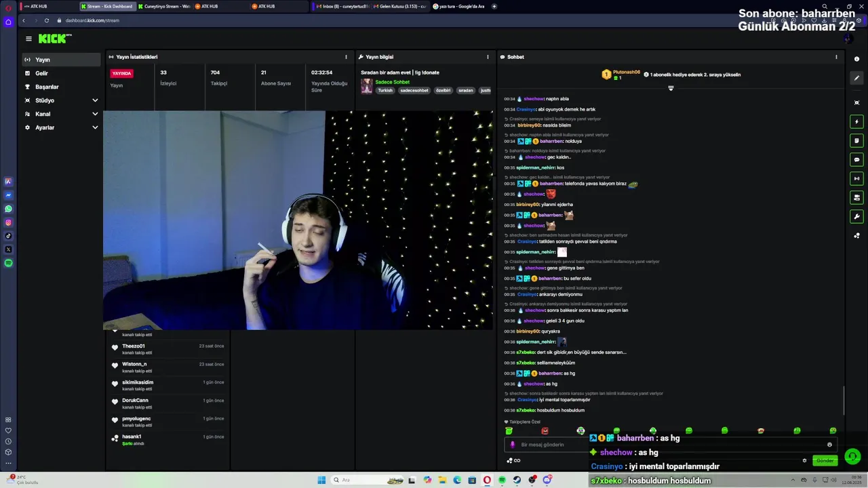Click pmyolugenc in activity feed
868x488 pixels.
[136, 419]
